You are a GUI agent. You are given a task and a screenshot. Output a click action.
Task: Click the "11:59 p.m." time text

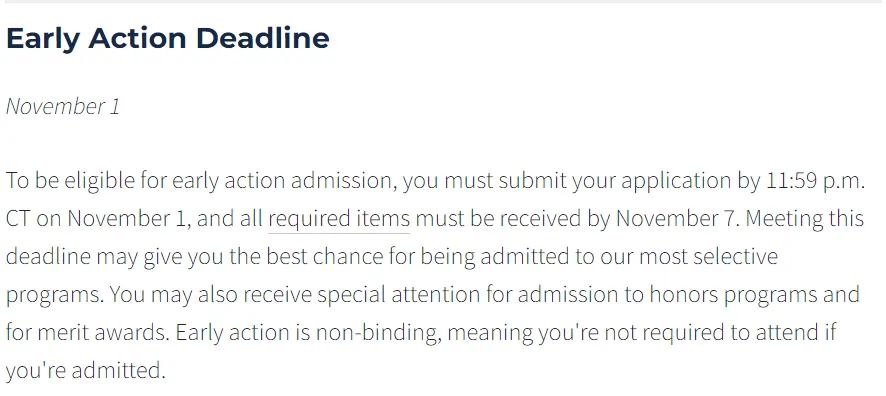815,181
